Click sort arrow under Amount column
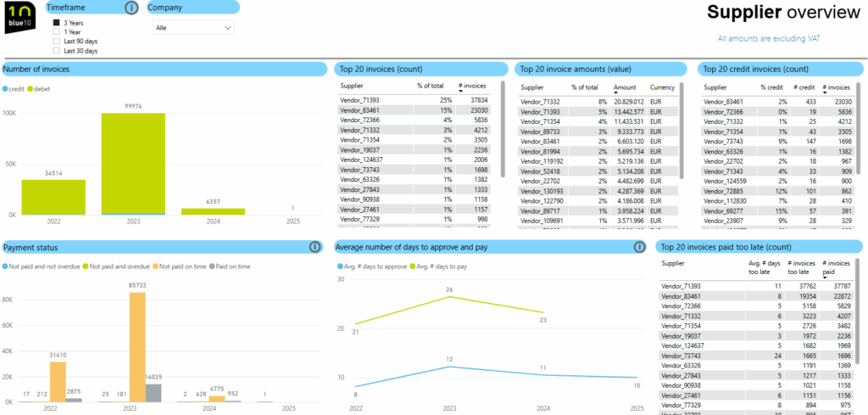 click(x=616, y=93)
